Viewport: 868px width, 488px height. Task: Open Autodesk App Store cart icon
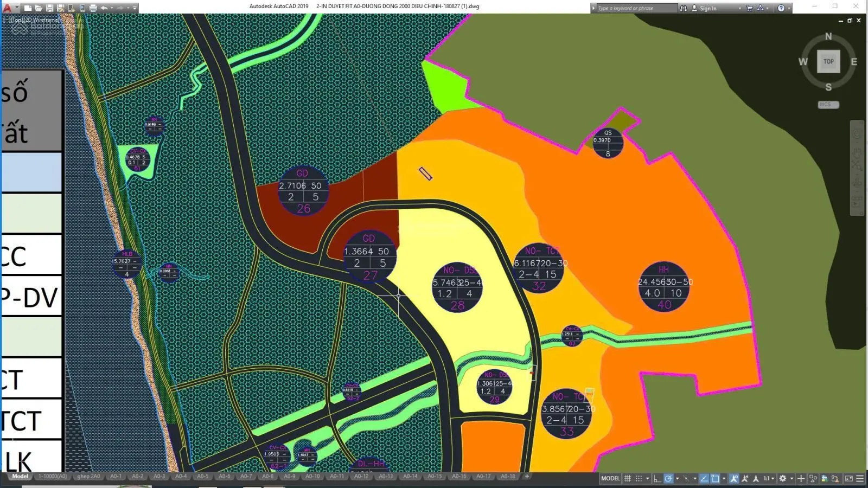pyautogui.click(x=749, y=8)
